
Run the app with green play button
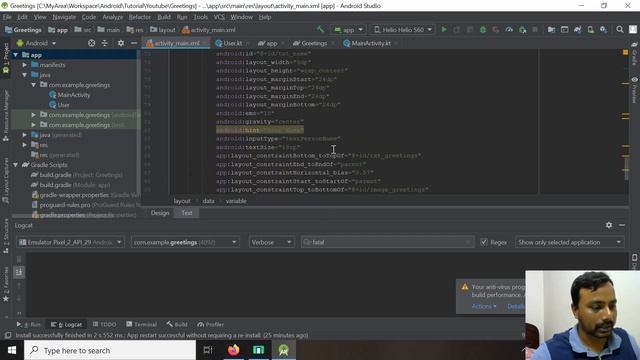444,29
